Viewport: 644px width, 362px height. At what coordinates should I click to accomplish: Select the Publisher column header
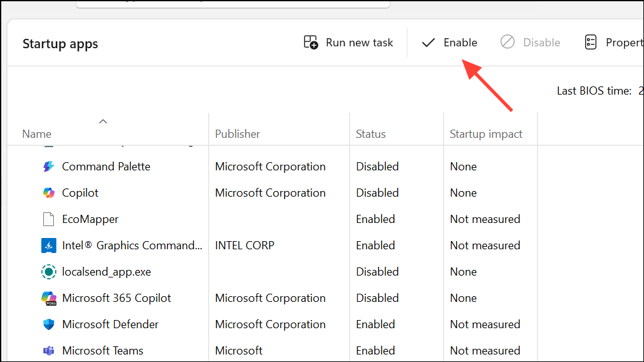(237, 133)
